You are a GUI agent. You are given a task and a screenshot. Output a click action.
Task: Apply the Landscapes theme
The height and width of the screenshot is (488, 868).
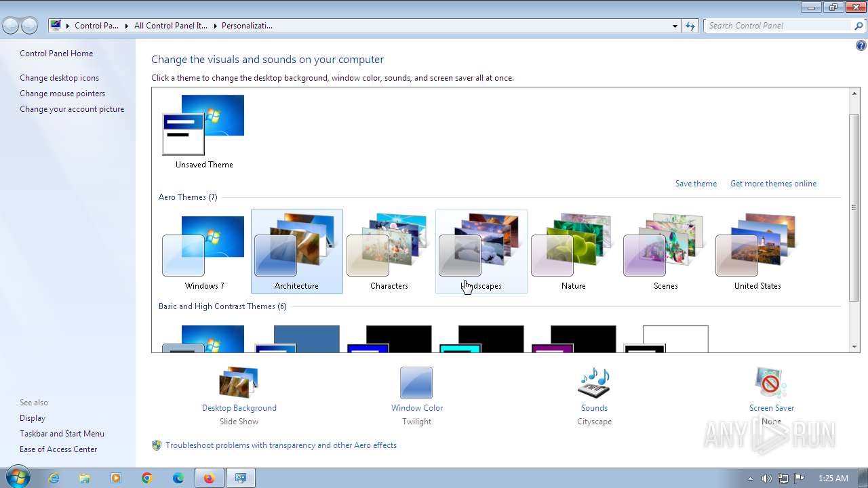pyautogui.click(x=481, y=251)
